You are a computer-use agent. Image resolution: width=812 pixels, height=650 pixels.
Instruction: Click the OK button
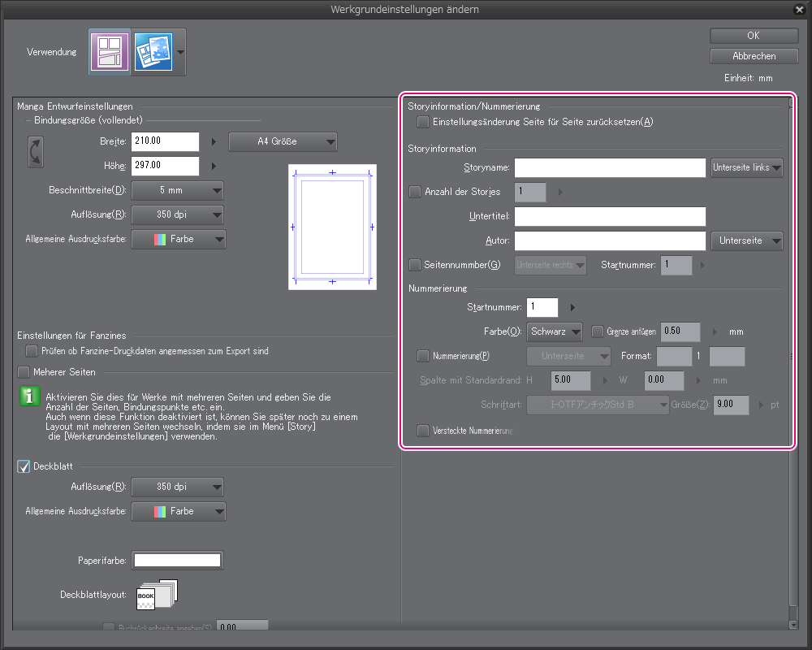click(x=754, y=36)
